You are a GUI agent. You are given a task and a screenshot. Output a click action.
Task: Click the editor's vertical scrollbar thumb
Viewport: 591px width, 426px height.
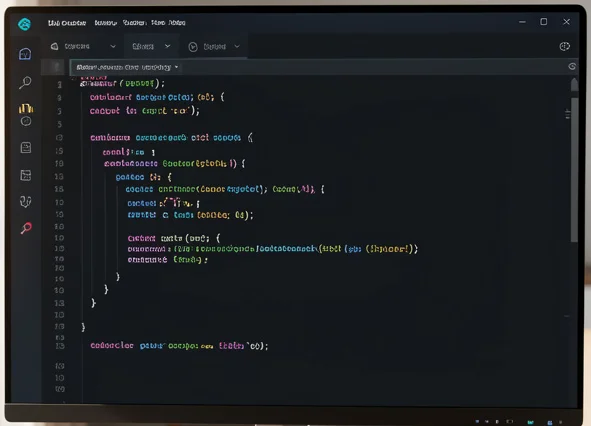coord(574,170)
